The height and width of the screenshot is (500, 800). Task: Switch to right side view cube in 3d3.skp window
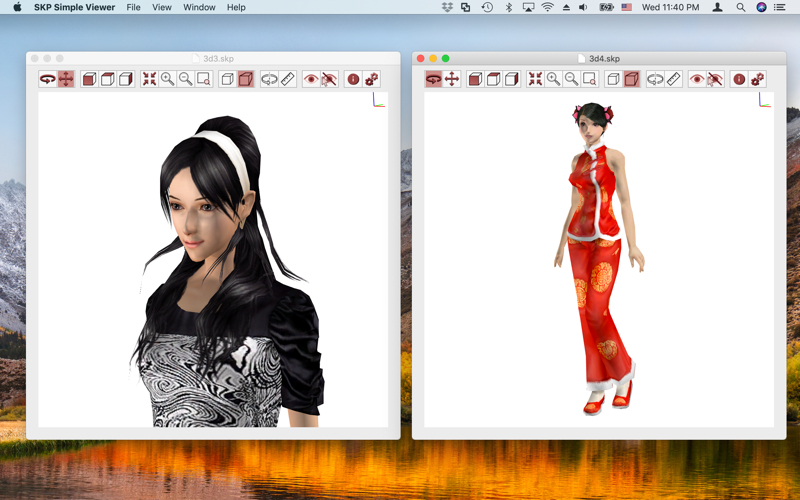coord(126,79)
